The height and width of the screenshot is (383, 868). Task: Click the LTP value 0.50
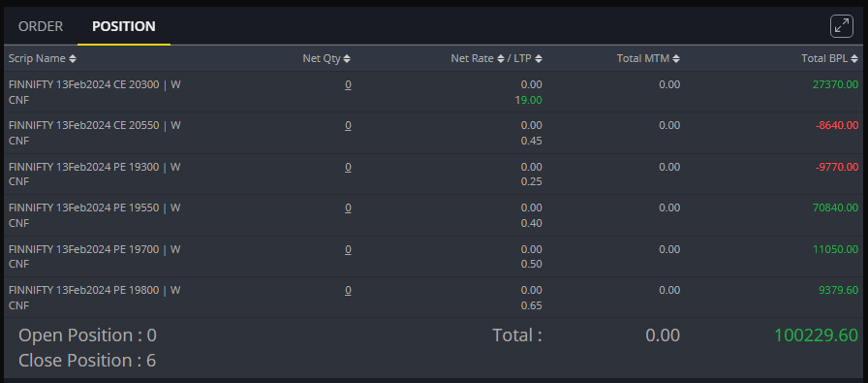532,265
